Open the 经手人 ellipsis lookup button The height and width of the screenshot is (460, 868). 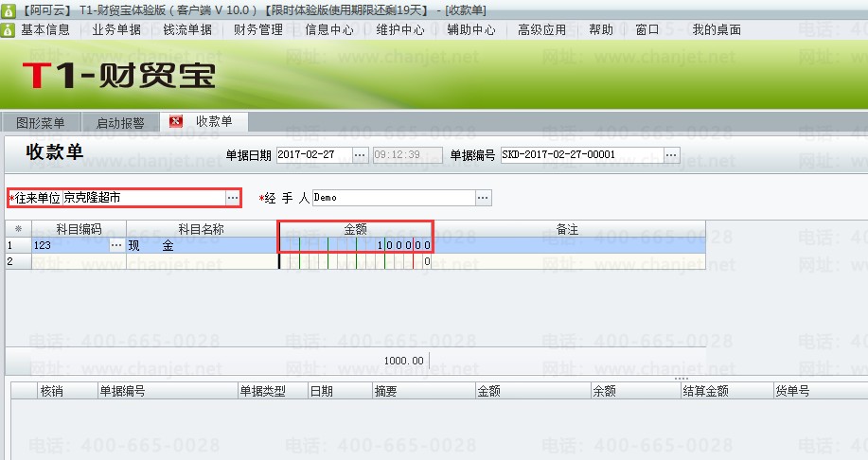click(x=484, y=198)
